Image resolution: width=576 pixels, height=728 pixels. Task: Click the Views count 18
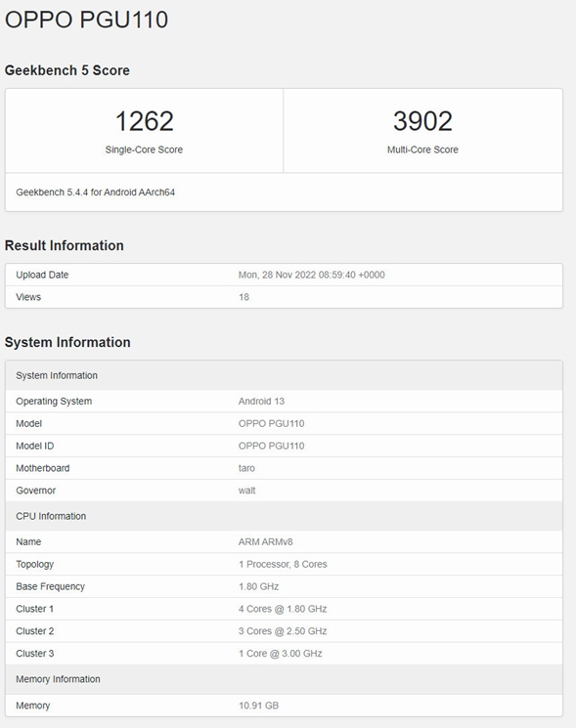tap(244, 297)
